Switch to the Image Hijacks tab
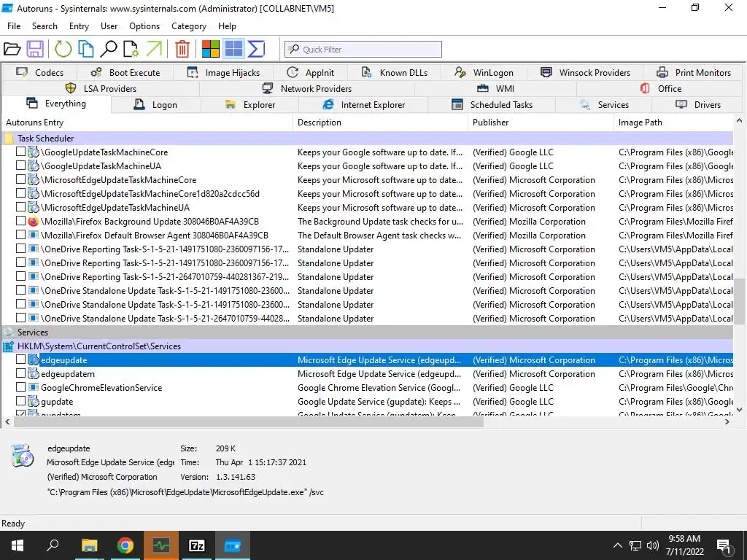747x560 pixels. pos(223,72)
